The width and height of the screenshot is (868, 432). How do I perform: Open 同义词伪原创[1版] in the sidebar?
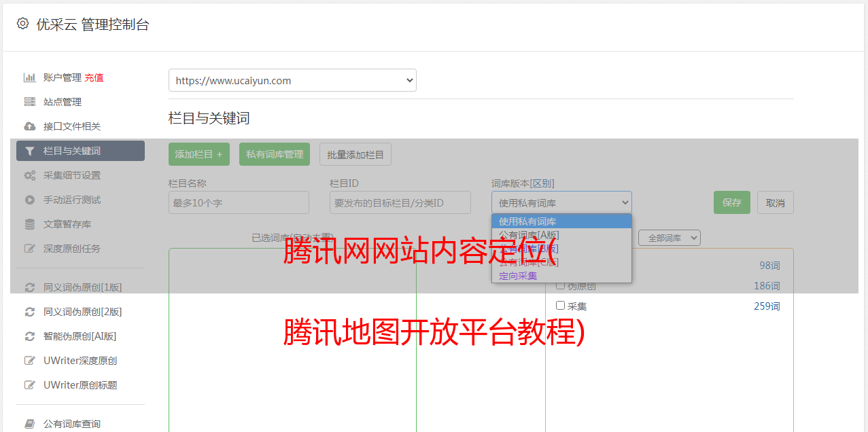click(x=83, y=287)
